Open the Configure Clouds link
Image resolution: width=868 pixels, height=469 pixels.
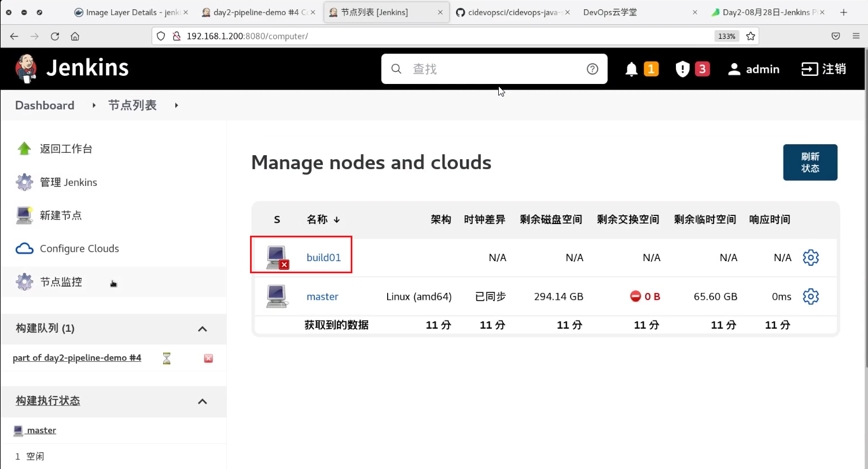coord(79,248)
